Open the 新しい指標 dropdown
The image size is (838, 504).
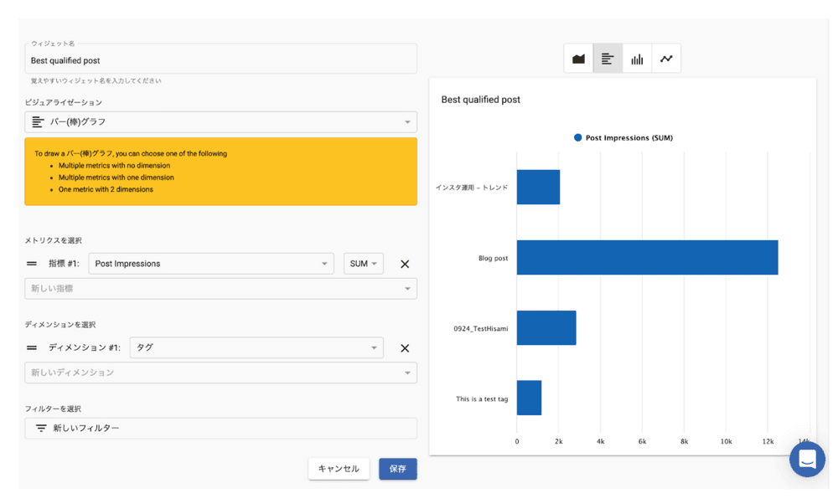pyautogui.click(x=220, y=289)
